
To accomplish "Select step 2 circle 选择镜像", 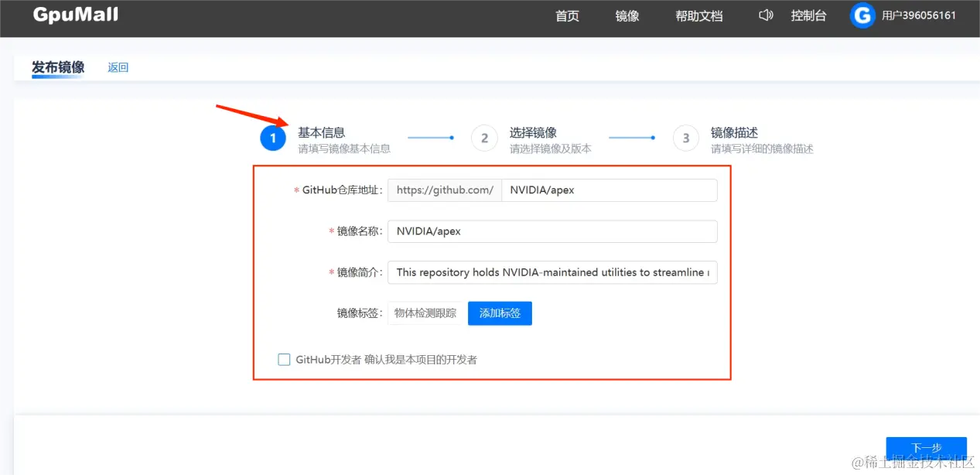I will coord(484,138).
